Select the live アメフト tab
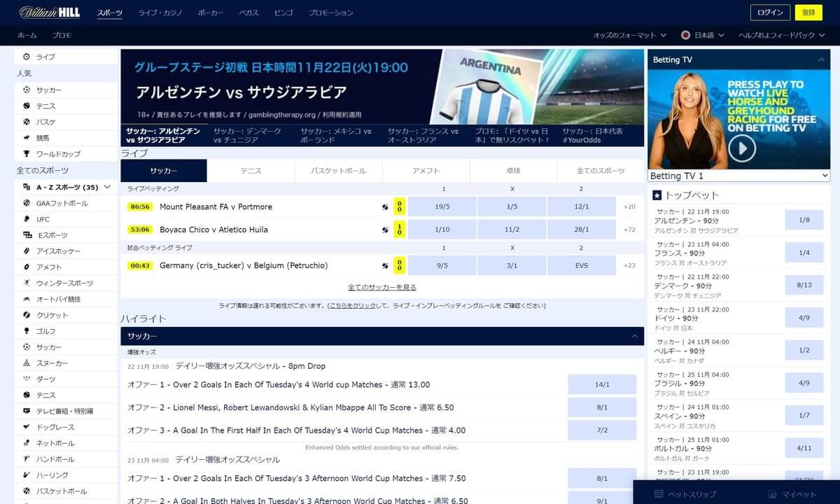The height and width of the screenshot is (504, 840). point(426,171)
